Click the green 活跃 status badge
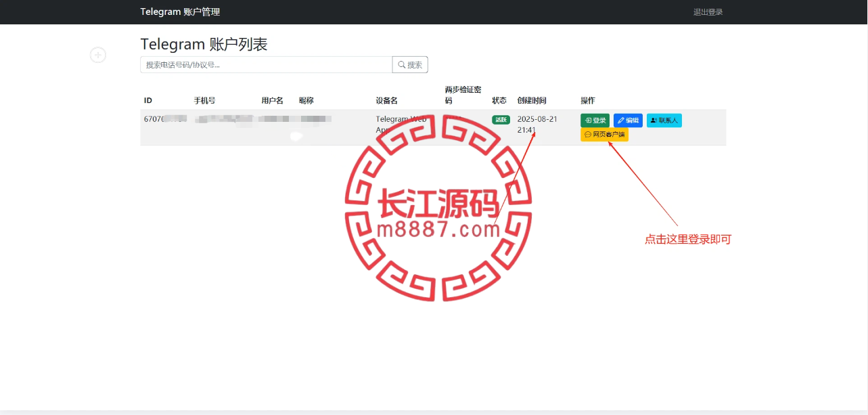Image resolution: width=868 pixels, height=415 pixels. point(501,120)
